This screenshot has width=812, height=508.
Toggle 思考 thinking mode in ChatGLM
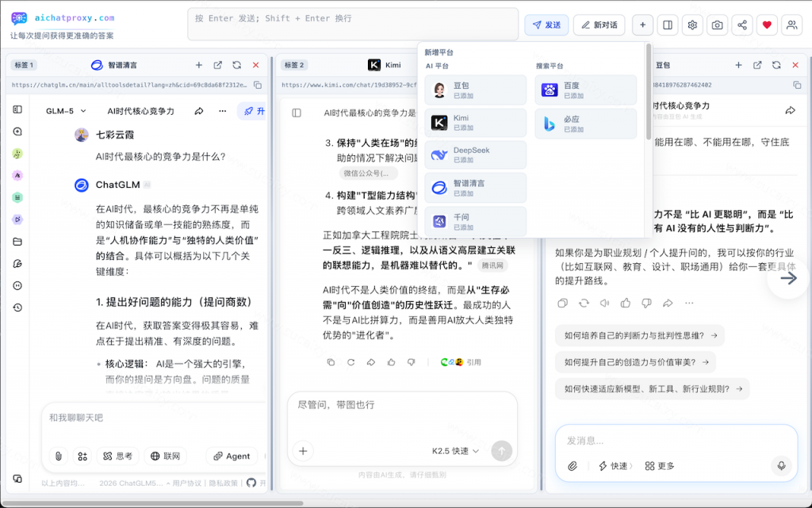pyautogui.click(x=117, y=456)
